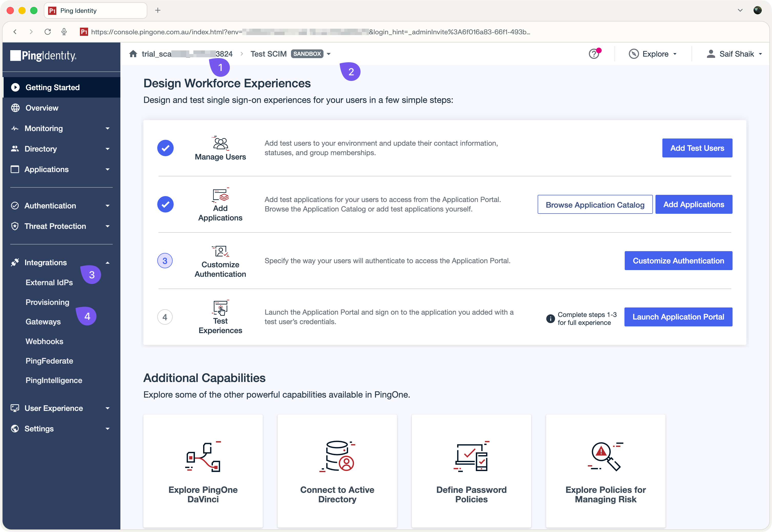Click the Ping Identity logo
Screen dimensions: 772x532
click(43, 56)
